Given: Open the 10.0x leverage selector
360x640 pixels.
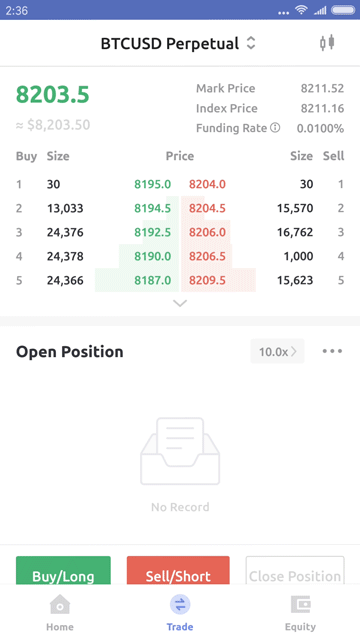Looking at the screenshot, I should coord(278,351).
